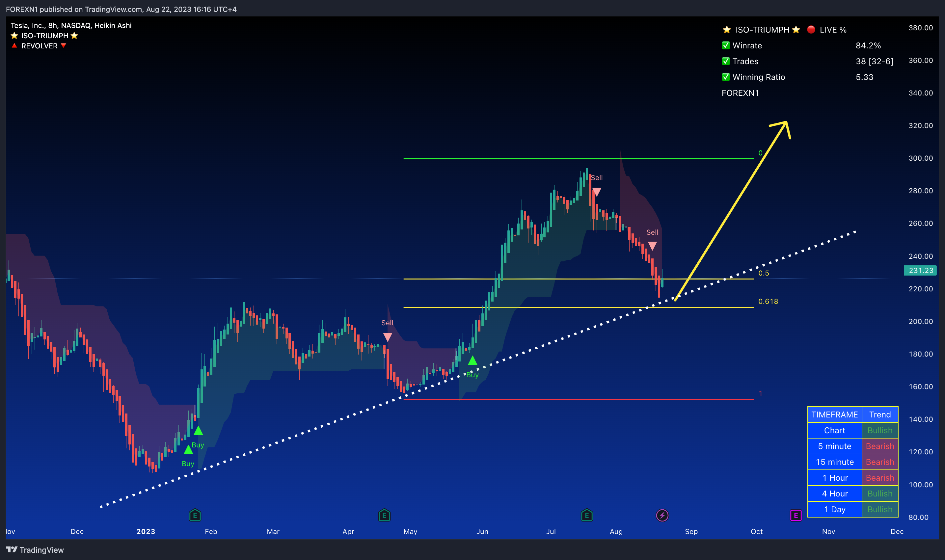Click the Bullish value for 4 Hour
The image size is (945, 560).
tap(880, 493)
